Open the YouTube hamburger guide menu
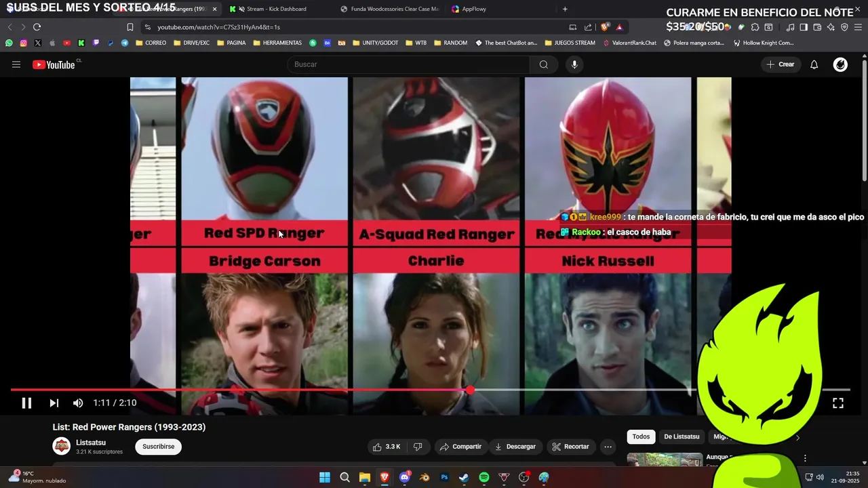Viewport: 868px width, 488px height. pyautogui.click(x=16, y=64)
